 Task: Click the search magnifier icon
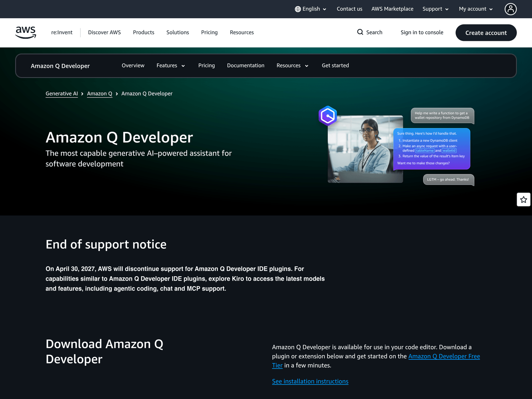[360, 32]
